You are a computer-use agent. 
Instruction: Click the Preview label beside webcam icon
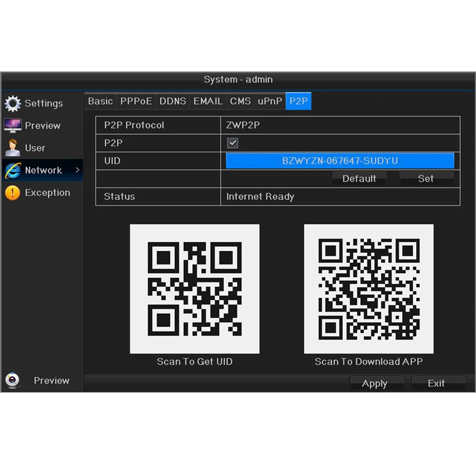[51, 380]
